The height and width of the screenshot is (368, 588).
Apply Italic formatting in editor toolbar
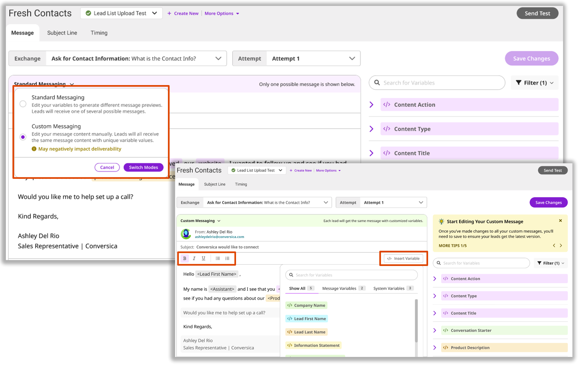coord(194,258)
